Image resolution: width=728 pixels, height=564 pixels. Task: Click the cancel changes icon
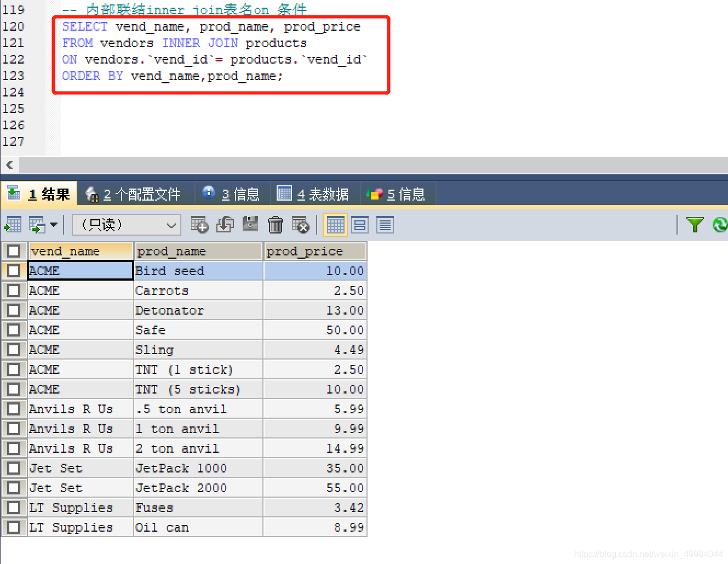(x=301, y=225)
